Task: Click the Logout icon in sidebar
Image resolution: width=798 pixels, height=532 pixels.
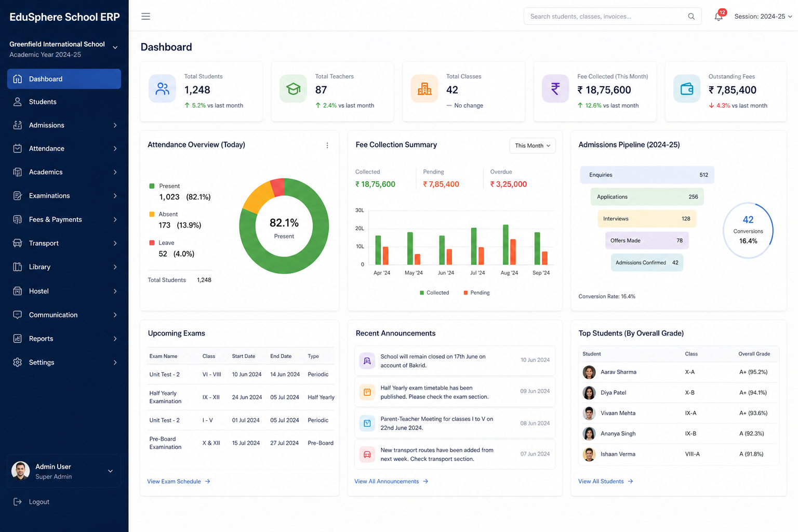Action: click(18, 502)
